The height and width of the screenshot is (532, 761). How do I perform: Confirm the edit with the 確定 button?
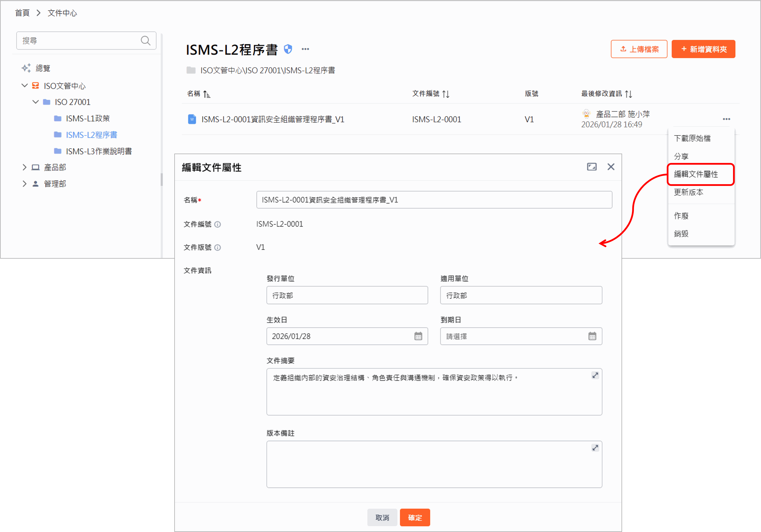pos(415,518)
